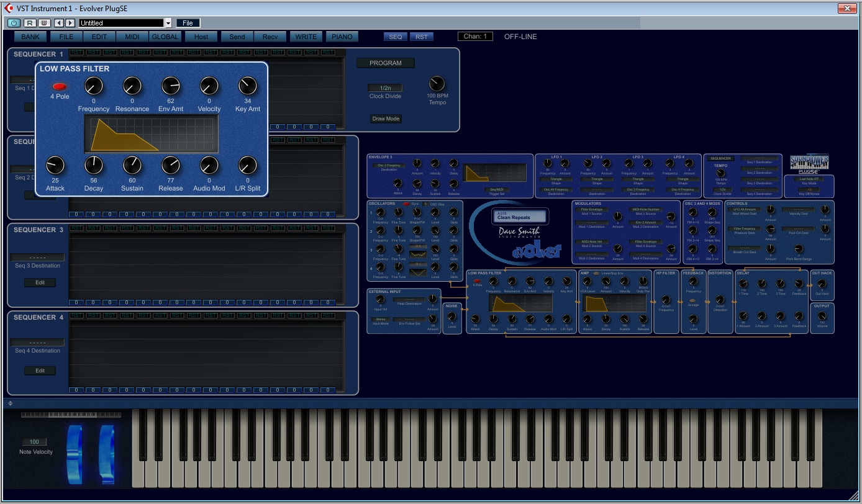
Task: Adjust the Sustain knob showing 60
Action: (132, 165)
